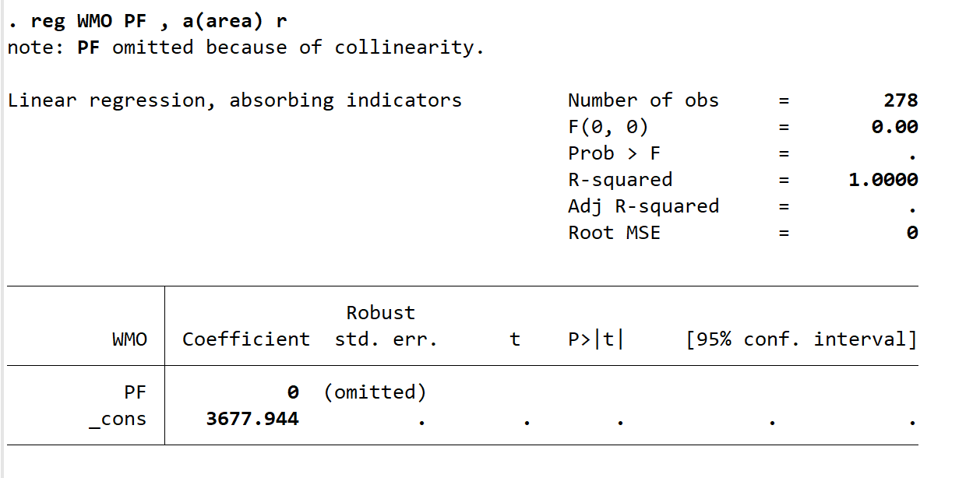Click the WMO dependent variable header
The height and width of the screenshot is (478, 980).
point(129,339)
